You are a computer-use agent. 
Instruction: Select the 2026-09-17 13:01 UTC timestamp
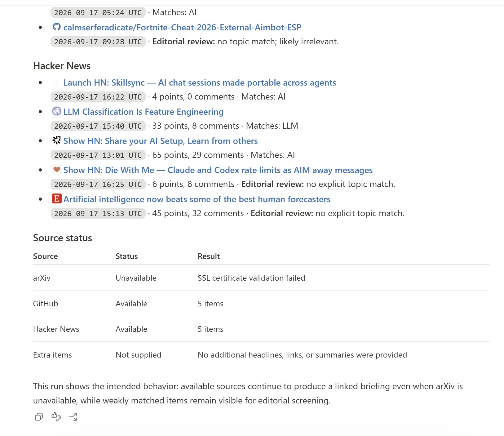pyautogui.click(x=98, y=155)
